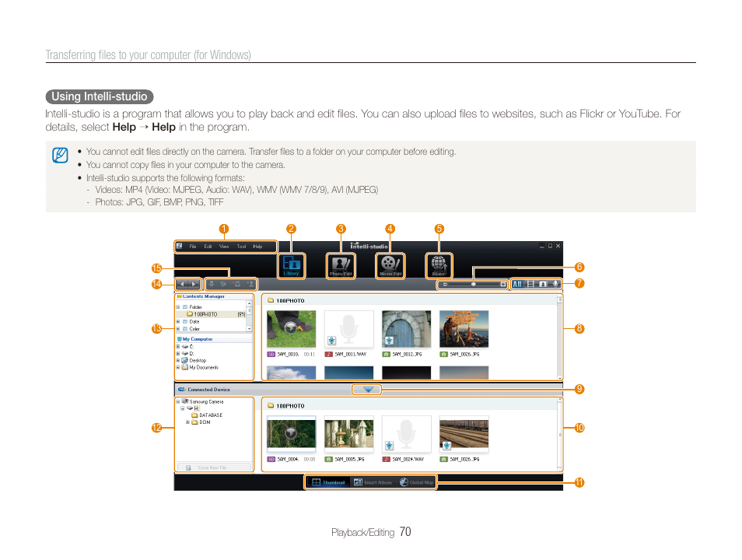Viewport: 742px width, 560px height.
Task: Click Contents Manager tree scroll-down arrow
Action: [x=250, y=328]
